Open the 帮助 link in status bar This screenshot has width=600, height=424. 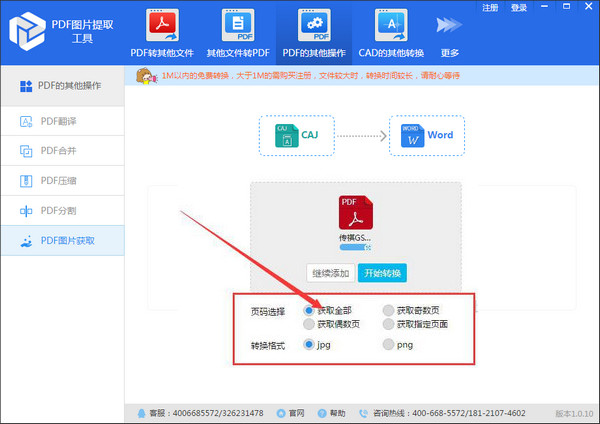338,413
